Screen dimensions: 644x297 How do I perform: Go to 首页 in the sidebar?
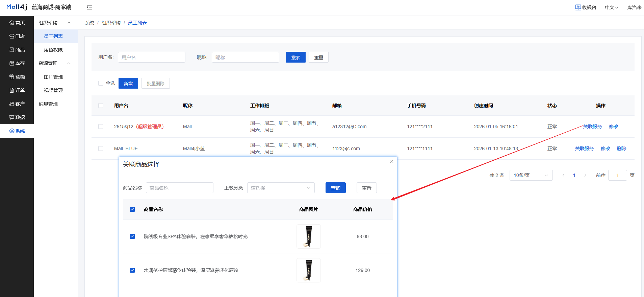pos(17,23)
